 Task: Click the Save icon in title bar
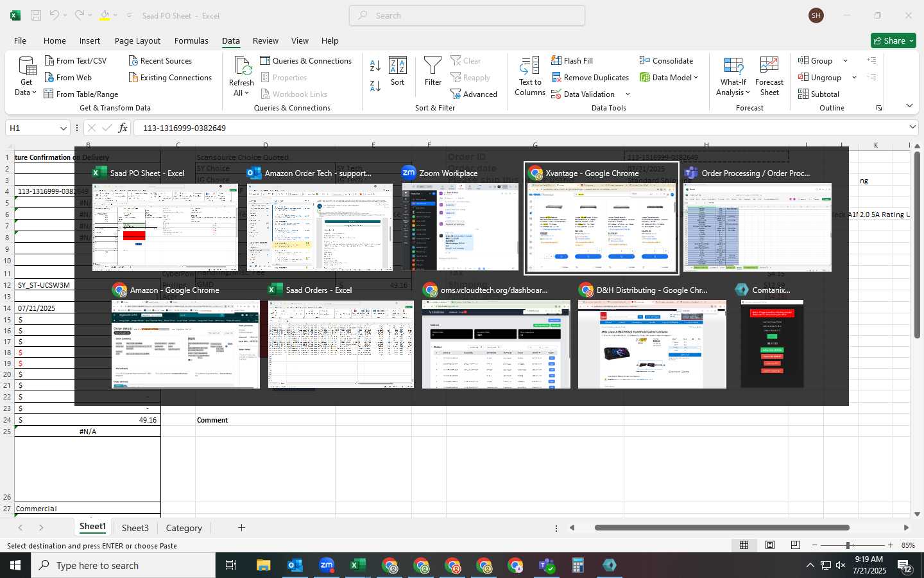pos(36,15)
